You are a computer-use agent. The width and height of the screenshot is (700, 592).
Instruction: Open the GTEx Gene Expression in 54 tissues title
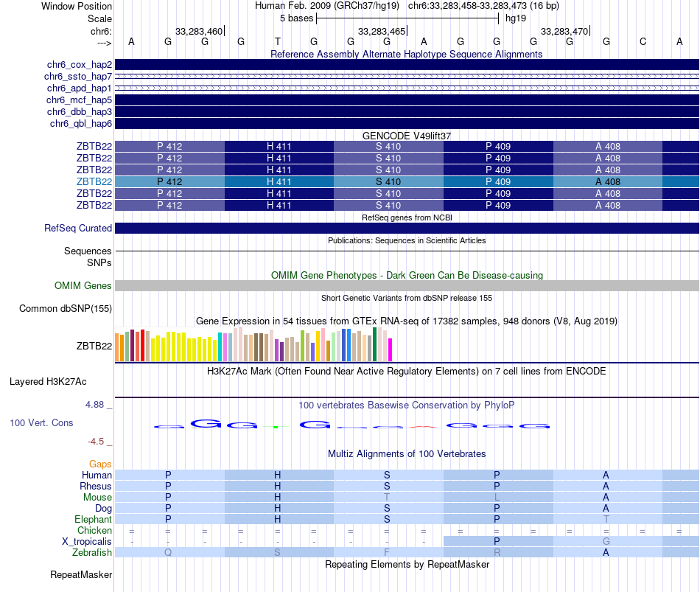407,321
